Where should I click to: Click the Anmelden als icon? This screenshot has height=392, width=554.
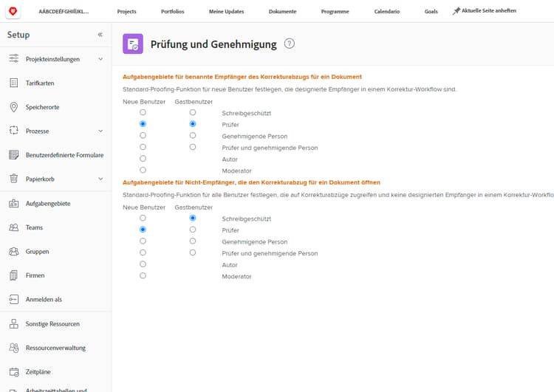coord(13,299)
